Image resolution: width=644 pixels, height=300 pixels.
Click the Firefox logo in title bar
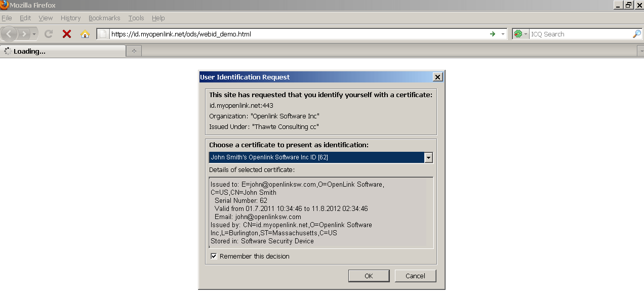[4, 5]
